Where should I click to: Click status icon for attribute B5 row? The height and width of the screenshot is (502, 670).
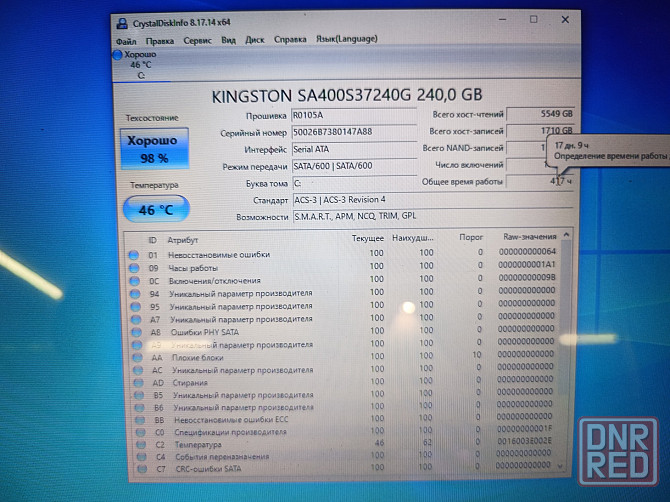coord(139,396)
